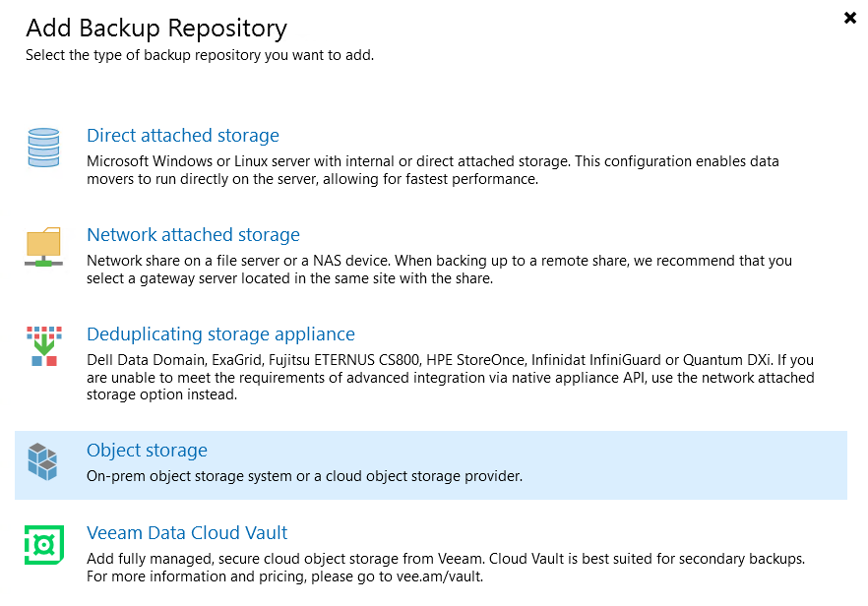The width and height of the screenshot is (868, 606).
Task: Click the green Veeam Data Cloud Vault icon
Action: point(43,545)
